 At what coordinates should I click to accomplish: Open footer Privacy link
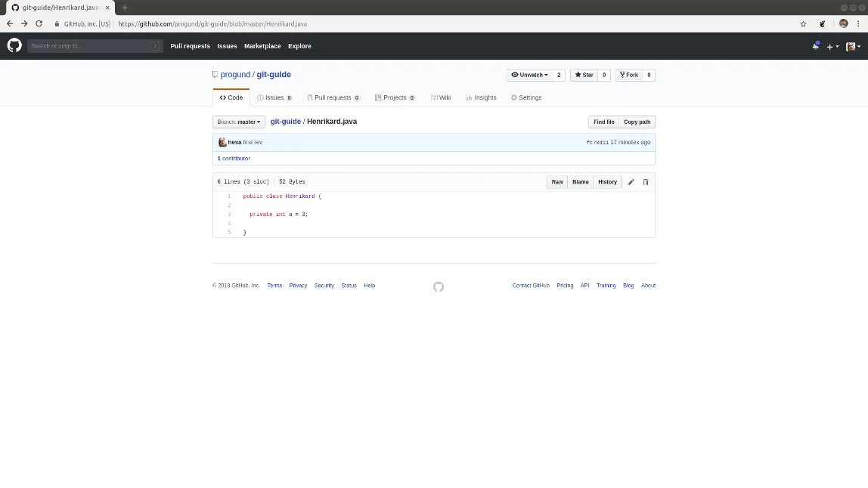[x=298, y=286]
